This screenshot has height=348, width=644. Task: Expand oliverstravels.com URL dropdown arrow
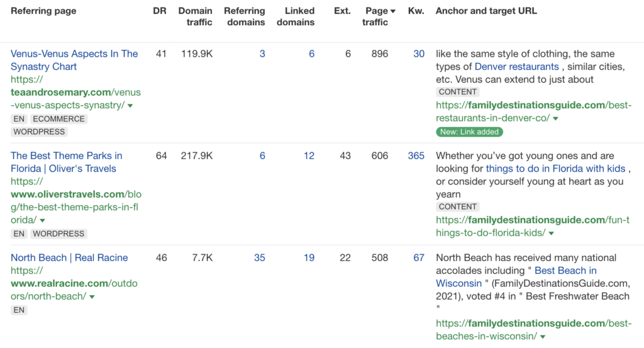click(x=42, y=221)
